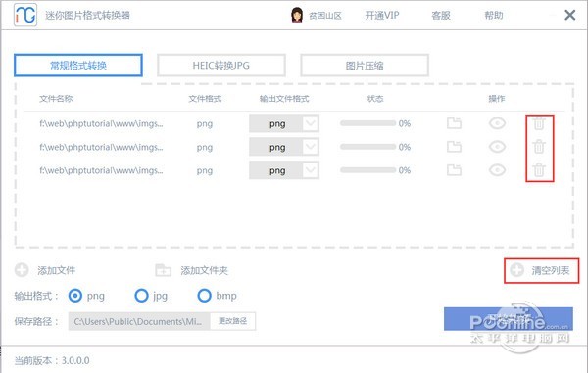Select png output format radio button
The width and height of the screenshot is (588, 373).
pos(75,296)
